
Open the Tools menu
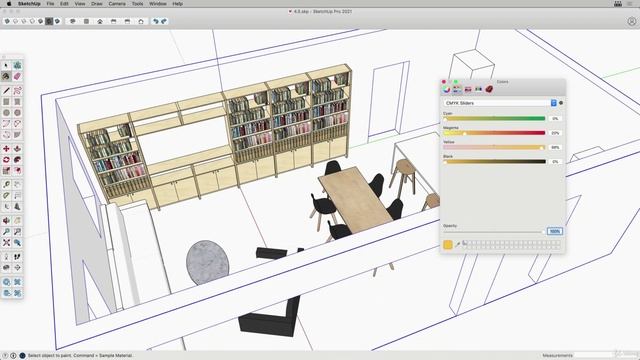pyautogui.click(x=138, y=4)
